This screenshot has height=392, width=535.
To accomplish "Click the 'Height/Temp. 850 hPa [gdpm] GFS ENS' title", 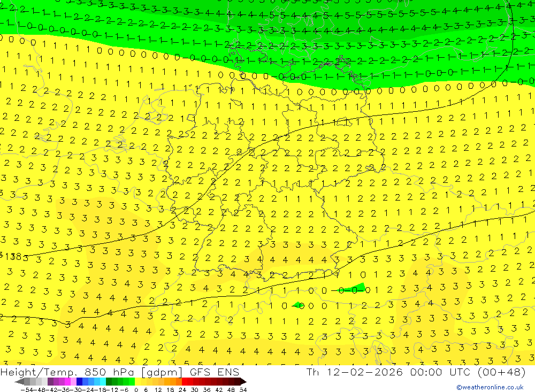I will tap(120, 372).
